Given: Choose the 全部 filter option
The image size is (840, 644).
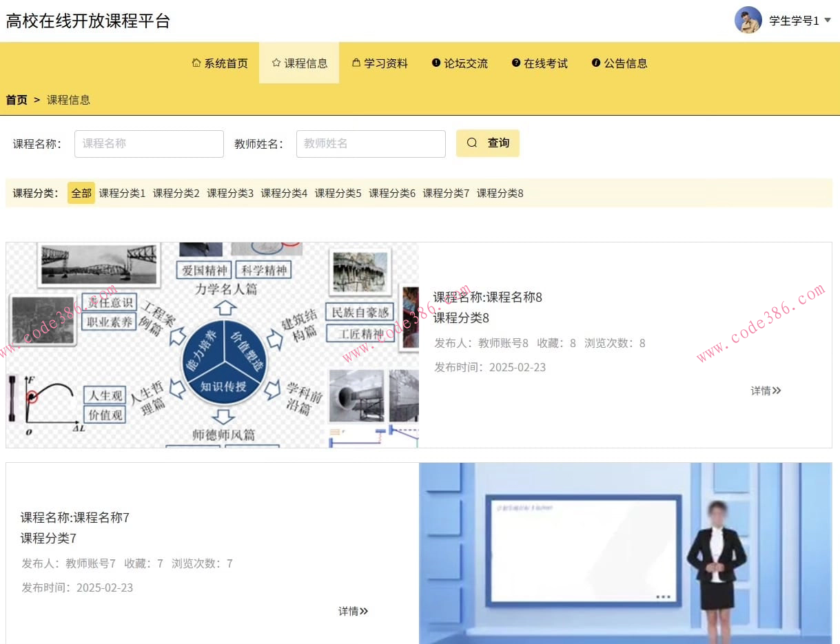Looking at the screenshot, I should [x=81, y=194].
